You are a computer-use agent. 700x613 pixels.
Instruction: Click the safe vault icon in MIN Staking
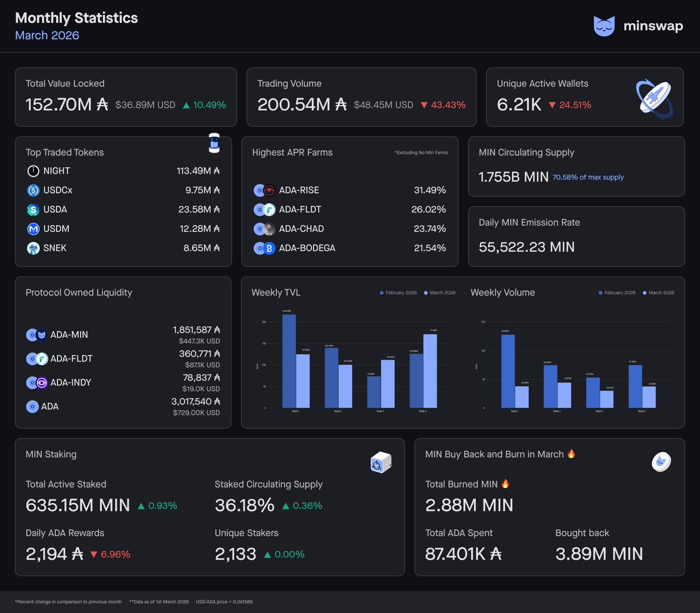point(380,463)
